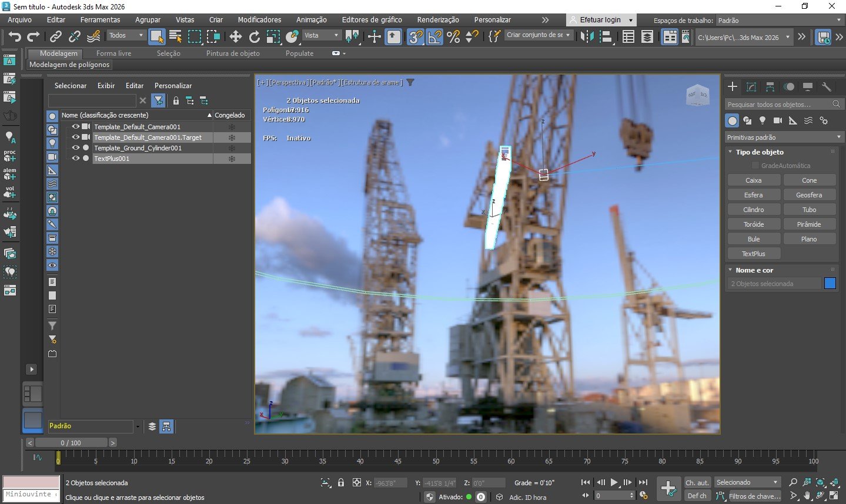Open the Create command panel tab
This screenshot has height=504, width=846.
(x=733, y=87)
